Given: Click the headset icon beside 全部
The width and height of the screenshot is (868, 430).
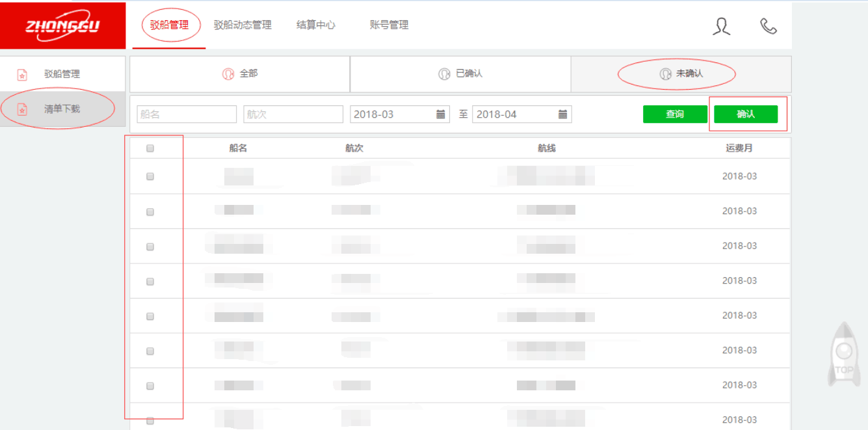Looking at the screenshot, I should point(228,74).
